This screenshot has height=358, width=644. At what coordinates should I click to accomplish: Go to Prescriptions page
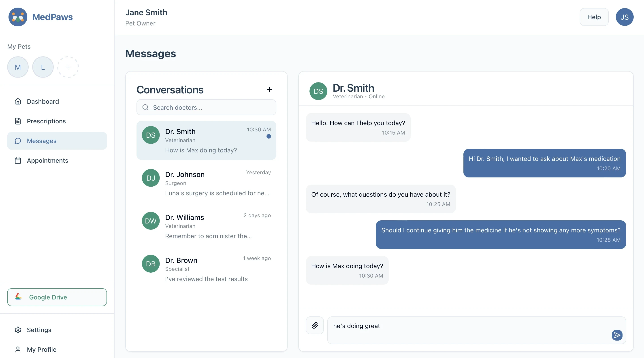pos(57,121)
